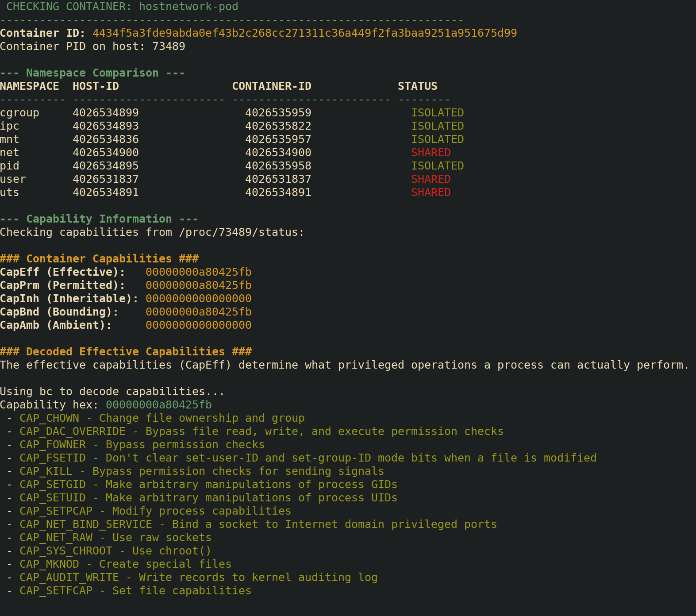Screen dimensions: 696x616
Task: Click the SHARED status in the net row
Action: tap(431, 153)
